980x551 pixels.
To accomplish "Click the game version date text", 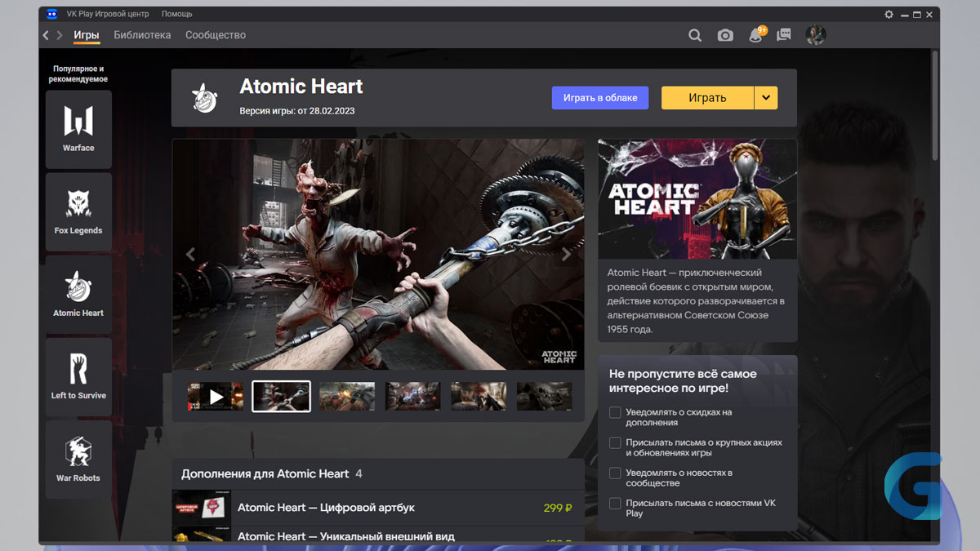I will [297, 111].
